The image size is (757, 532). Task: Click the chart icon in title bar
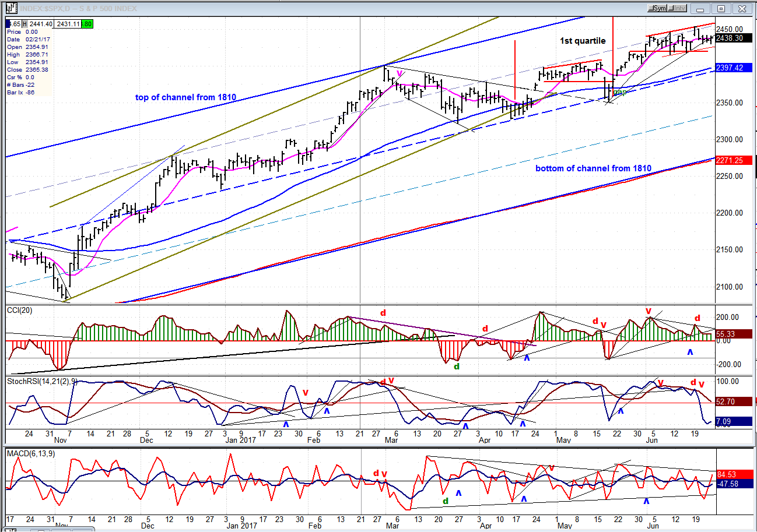click(10, 8)
